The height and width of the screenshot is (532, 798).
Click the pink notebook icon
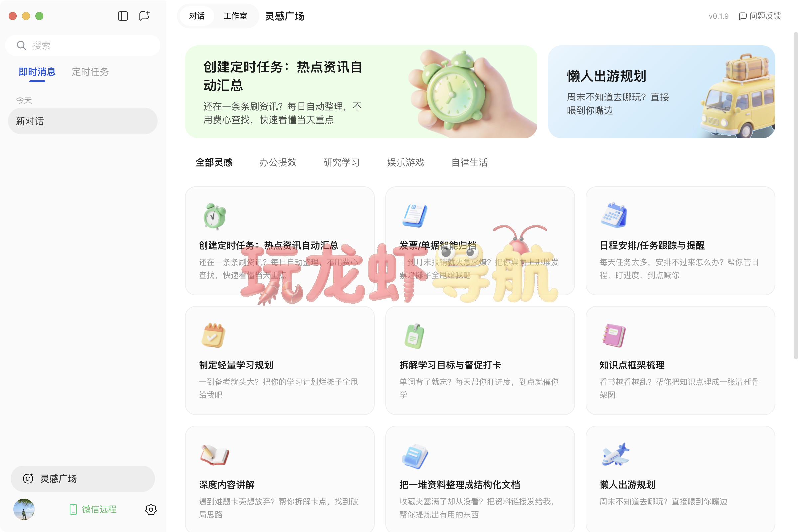click(x=614, y=335)
